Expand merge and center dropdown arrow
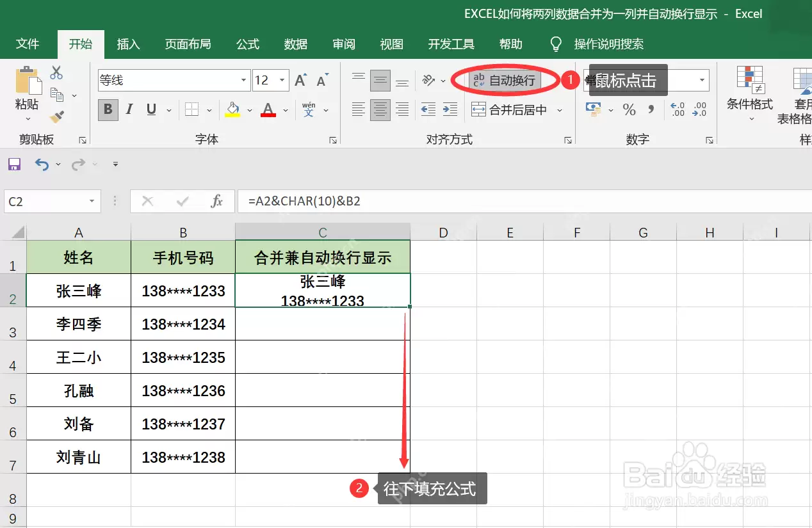 coord(559,110)
